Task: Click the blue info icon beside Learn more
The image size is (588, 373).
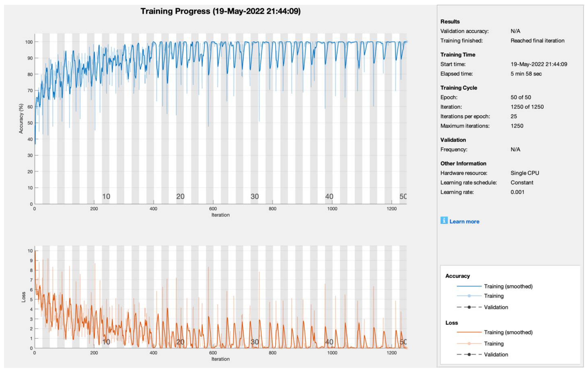Action: [x=444, y=220]
